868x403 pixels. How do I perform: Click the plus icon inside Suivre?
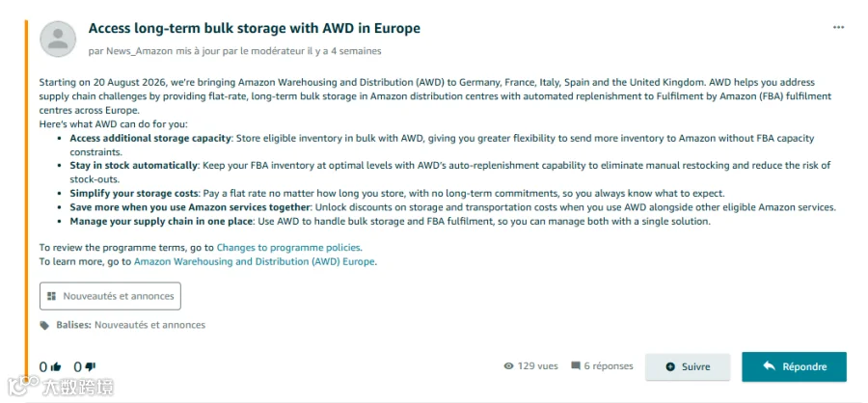(670, 367)
